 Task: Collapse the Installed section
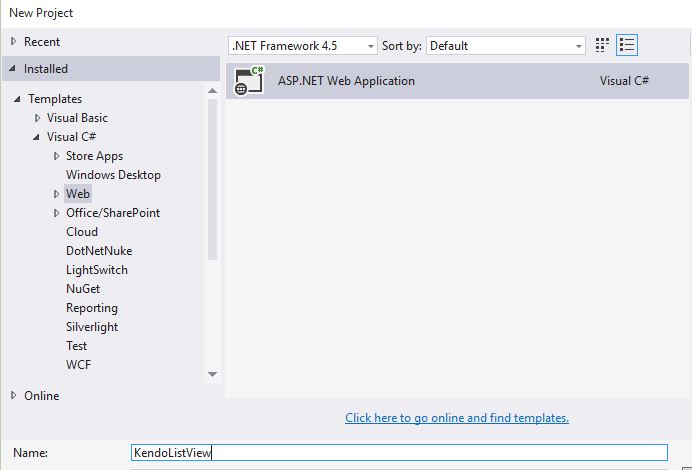tap(13, 69)
